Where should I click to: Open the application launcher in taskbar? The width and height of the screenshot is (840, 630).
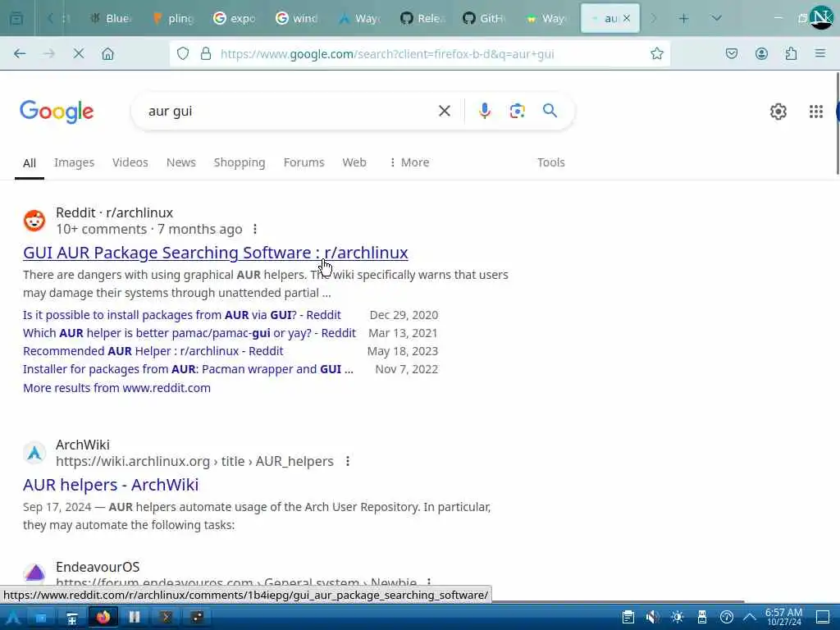coord(13,618)
